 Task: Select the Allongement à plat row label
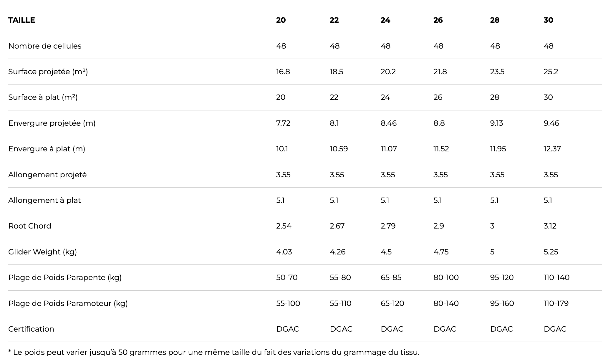point(44,200)
